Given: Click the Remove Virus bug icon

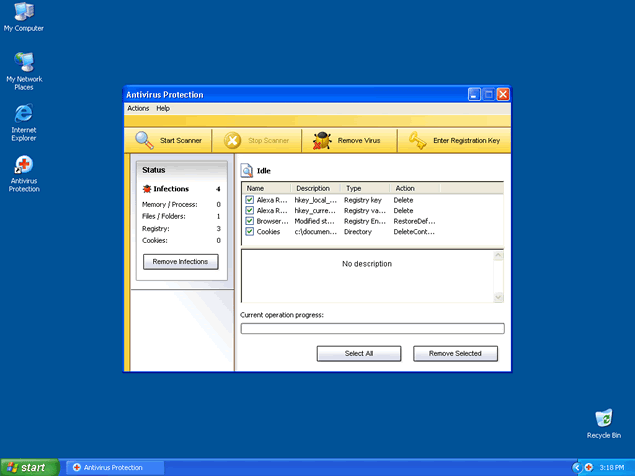Looking at the screenshot, I should point(322,141).
